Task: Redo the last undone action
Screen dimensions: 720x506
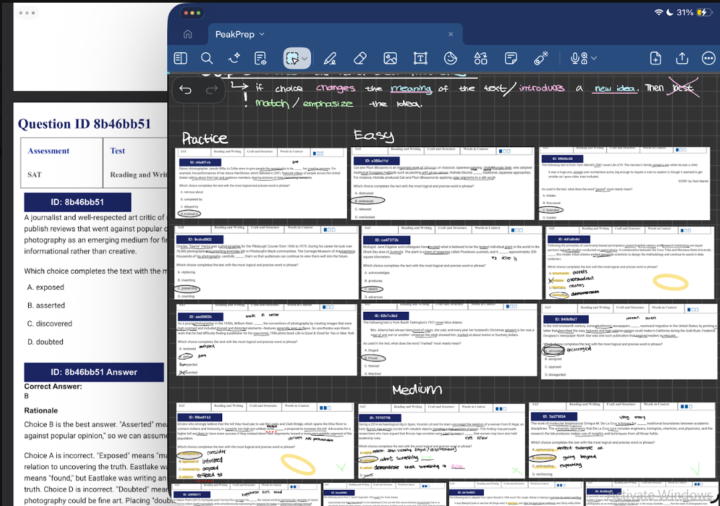Action: click(212, 90)
